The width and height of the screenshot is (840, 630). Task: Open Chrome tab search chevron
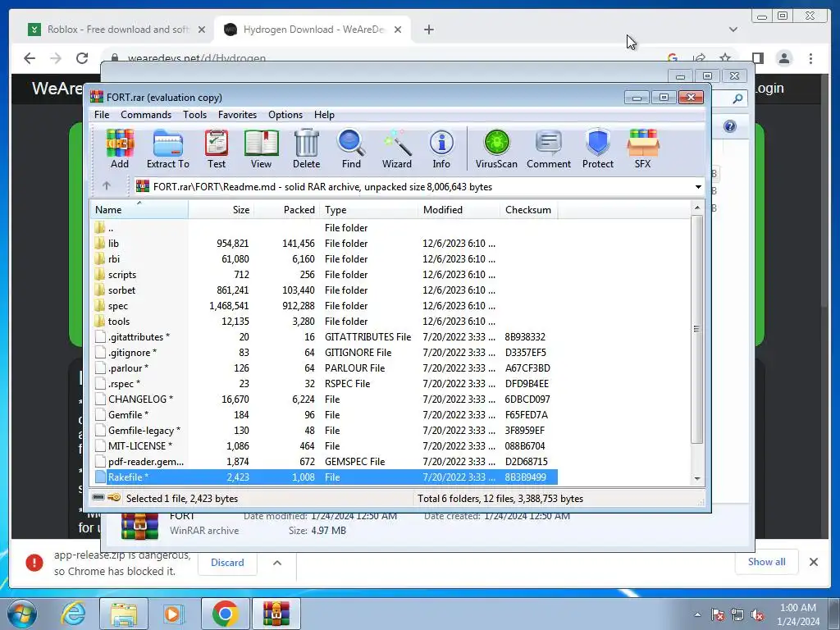click(733, 30)
